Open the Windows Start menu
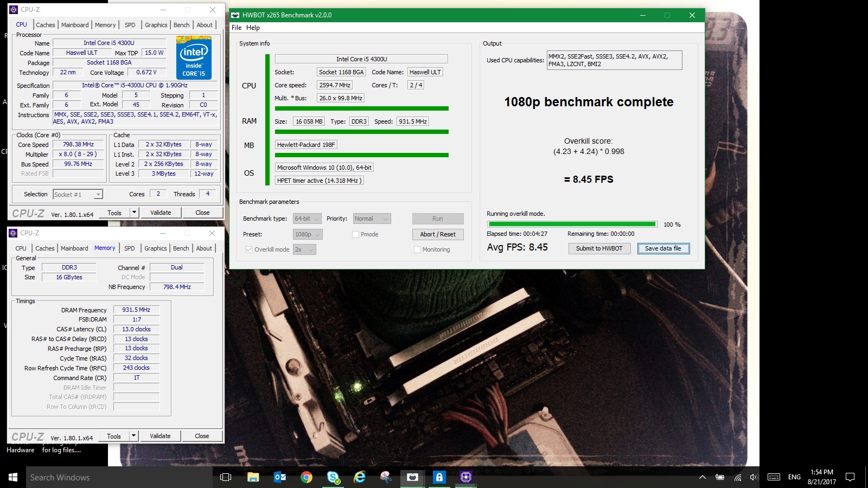This screenshot has width=868, height=488. (x=13, y=477)
